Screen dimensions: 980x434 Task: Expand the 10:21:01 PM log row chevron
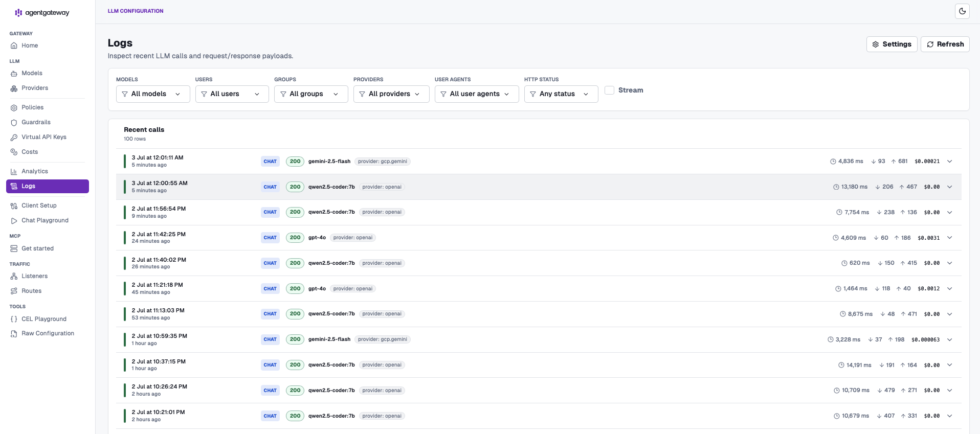(x=949, y=416)
